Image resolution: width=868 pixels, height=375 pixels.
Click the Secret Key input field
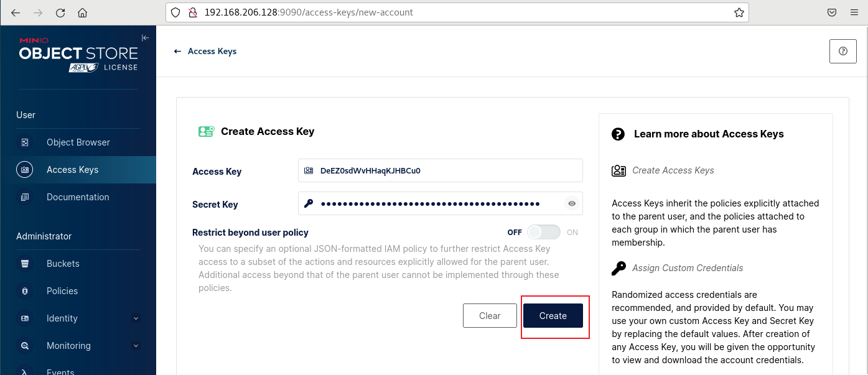click(x=441, y=203)
